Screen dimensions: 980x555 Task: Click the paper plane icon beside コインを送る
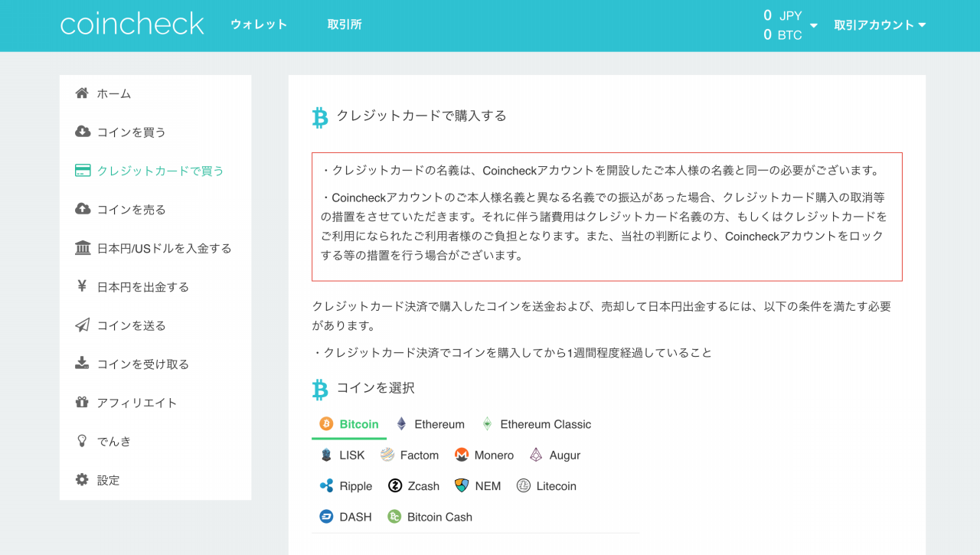point(82,325)
